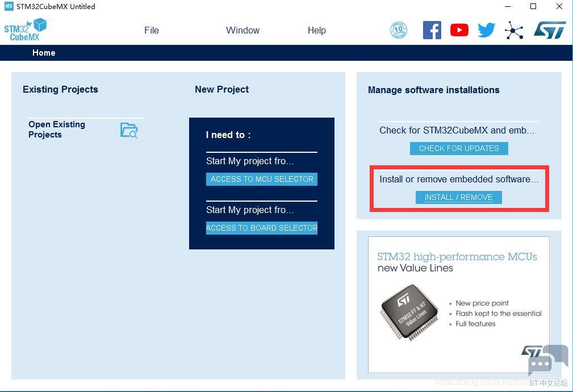Open the Window menu
The height and width of the screenshot is (392, 573).
pyautogui.click(x=242, y=30)
